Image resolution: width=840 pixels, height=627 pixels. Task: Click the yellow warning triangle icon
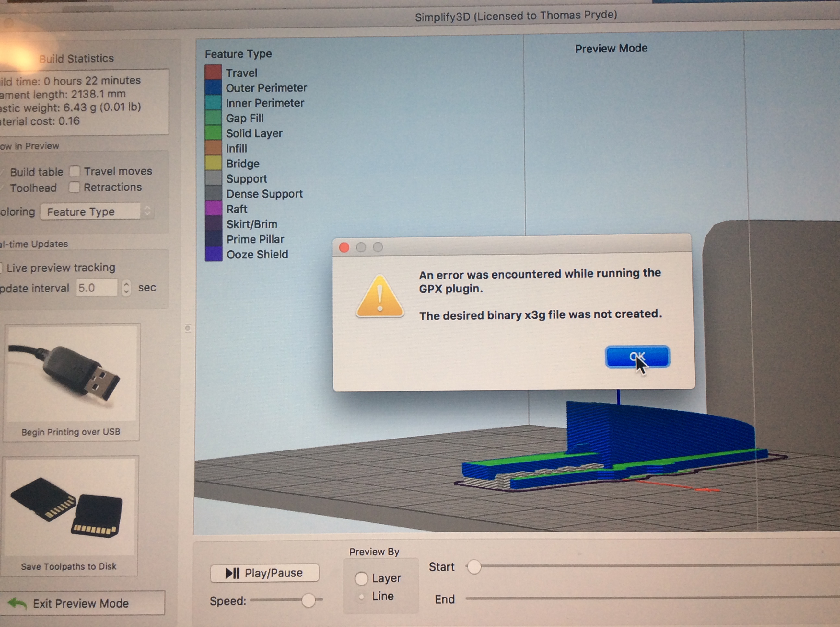coord(379,296)
